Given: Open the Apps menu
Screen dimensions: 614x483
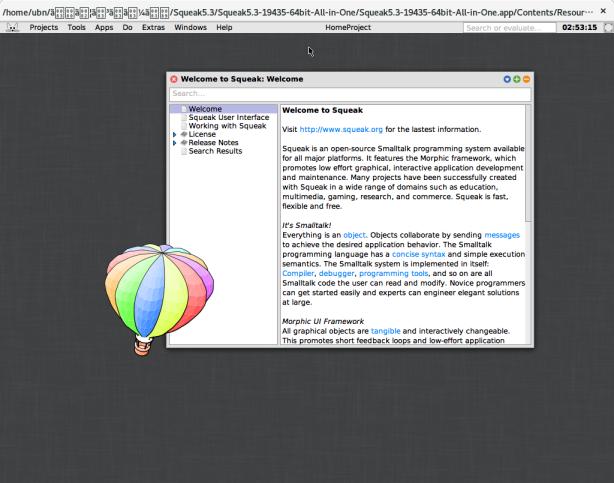Looking at the screenshot, I should point(104,27).
